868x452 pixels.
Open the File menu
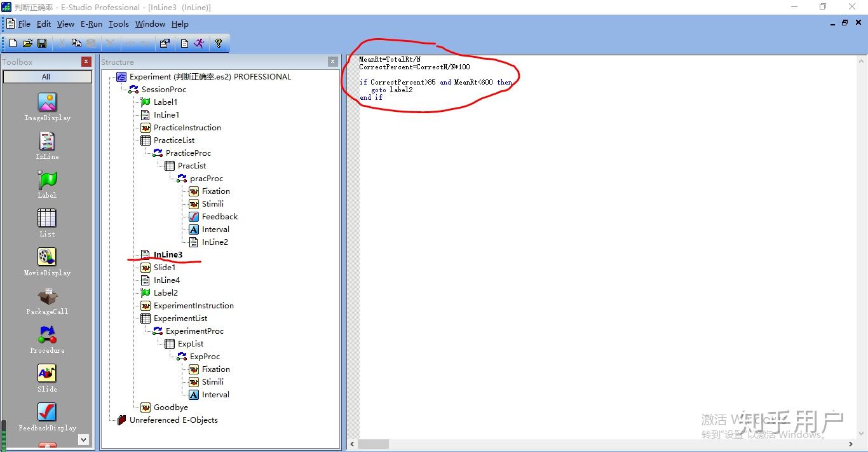[x=24, y=24]
